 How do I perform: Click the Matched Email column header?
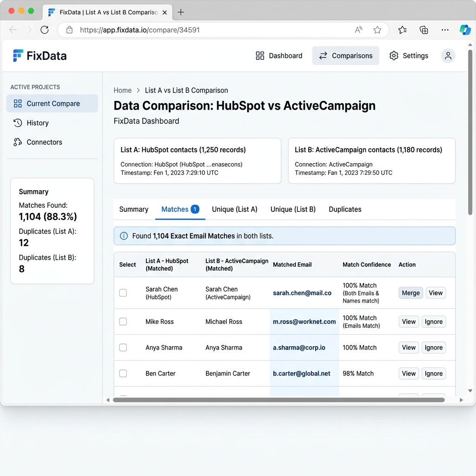click(292, 264)
